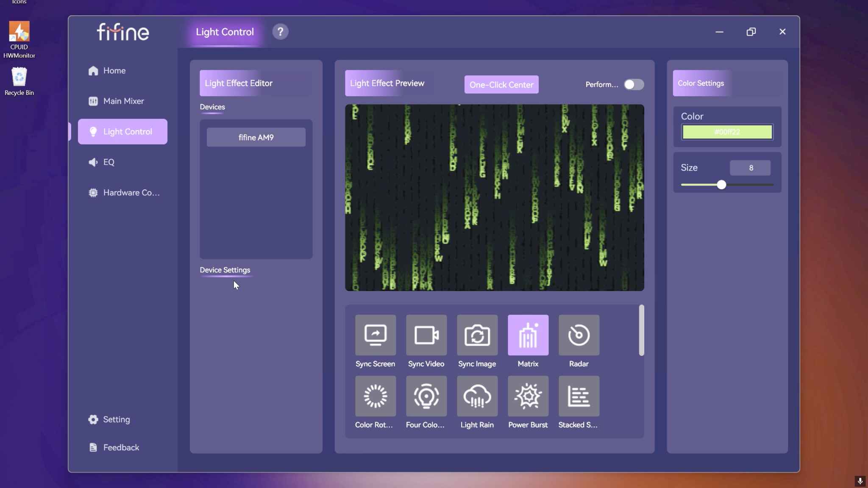Open the help question mark icon

coord(280,32)
